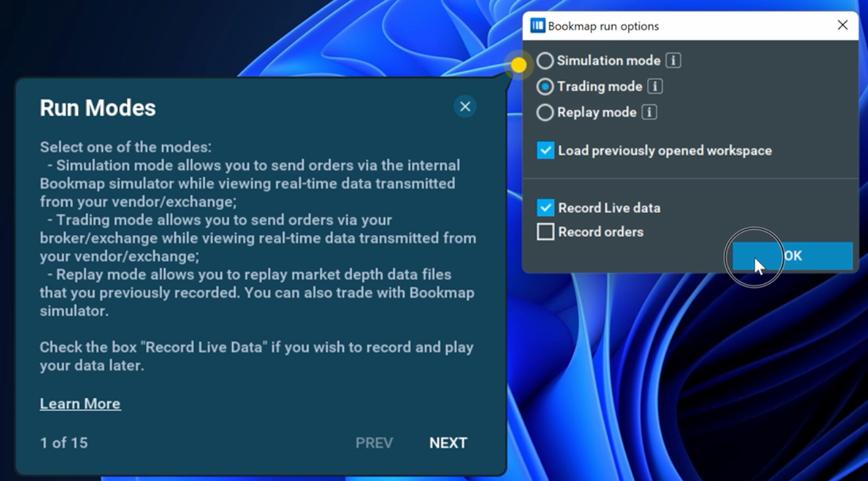Select the Trading mode radio button
The width and height of the screenshot is (868, 481).
coord(545,86)
